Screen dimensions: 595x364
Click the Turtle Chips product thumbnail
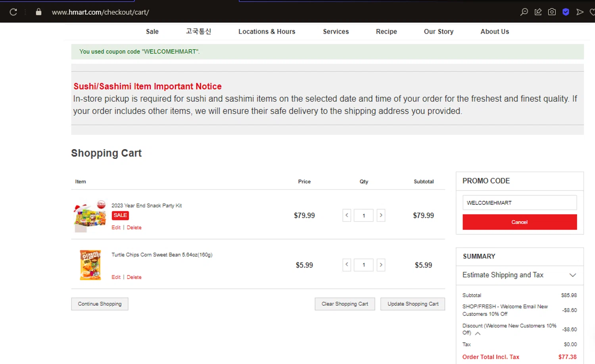click(x=90, y=265)
